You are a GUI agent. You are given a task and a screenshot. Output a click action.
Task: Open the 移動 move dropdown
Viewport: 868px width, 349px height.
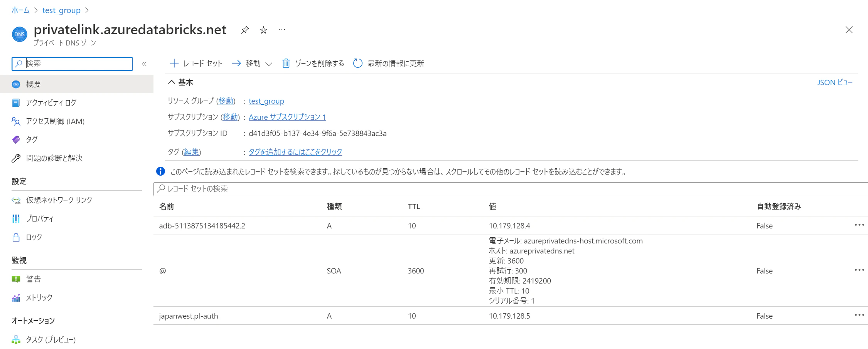click(252, 63)
